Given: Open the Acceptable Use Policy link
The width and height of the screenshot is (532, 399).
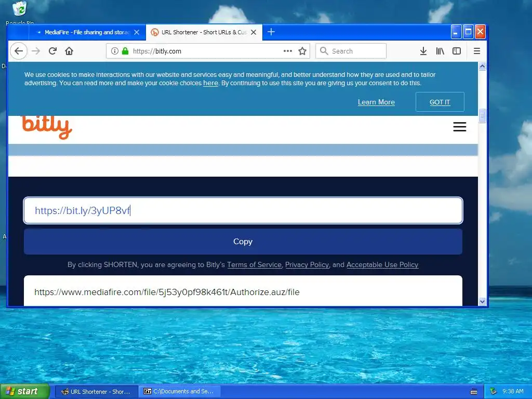Looking at the screenshot, I should coord(382,264).
